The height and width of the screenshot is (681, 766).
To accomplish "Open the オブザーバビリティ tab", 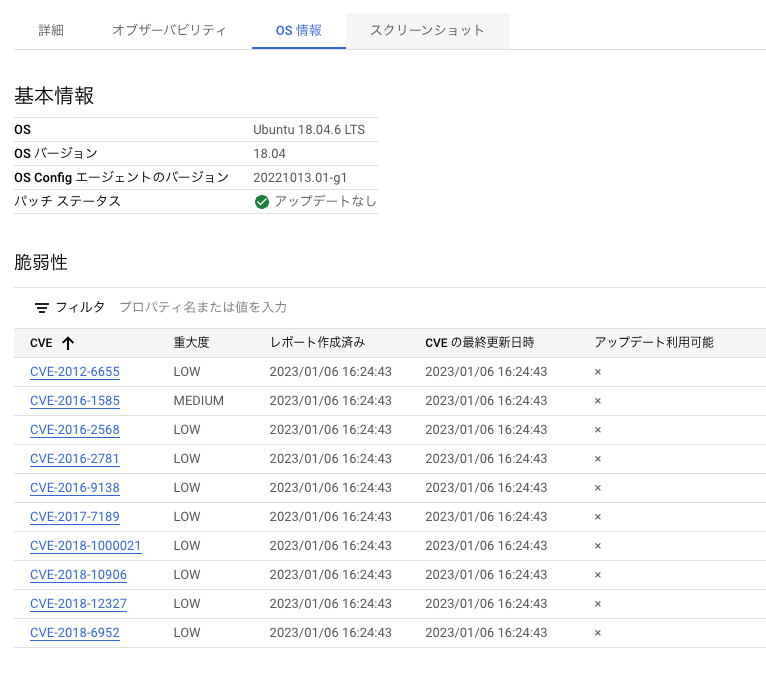I will click(x=169, y=31).
